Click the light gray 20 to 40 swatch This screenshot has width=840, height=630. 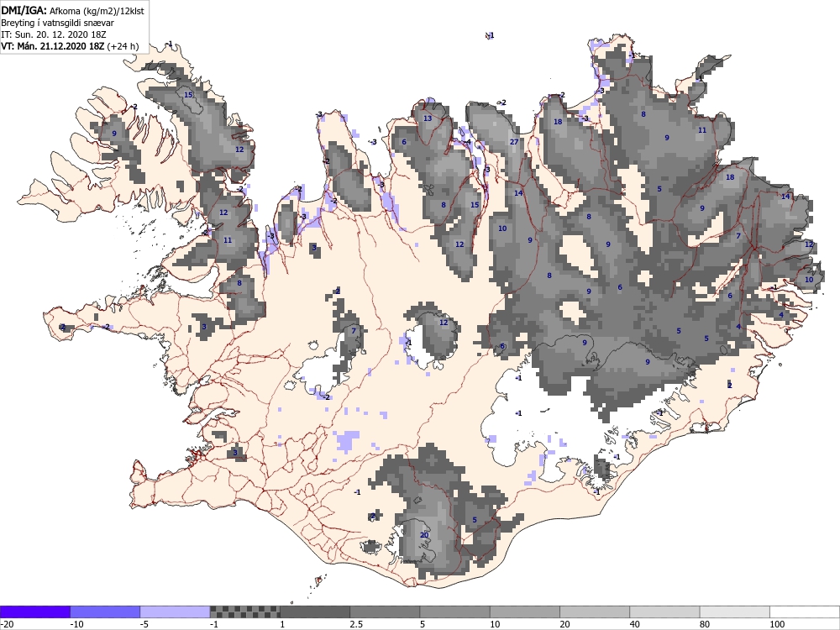(x=595, y=612)
